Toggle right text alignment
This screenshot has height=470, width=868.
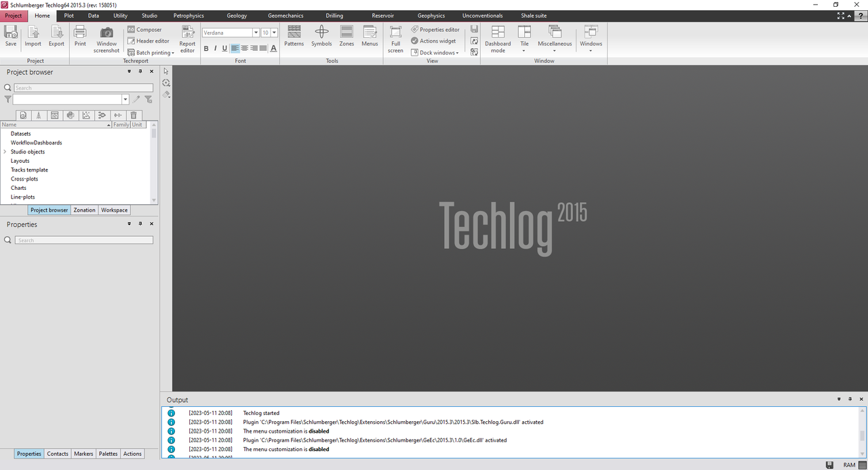click(254, 48)
